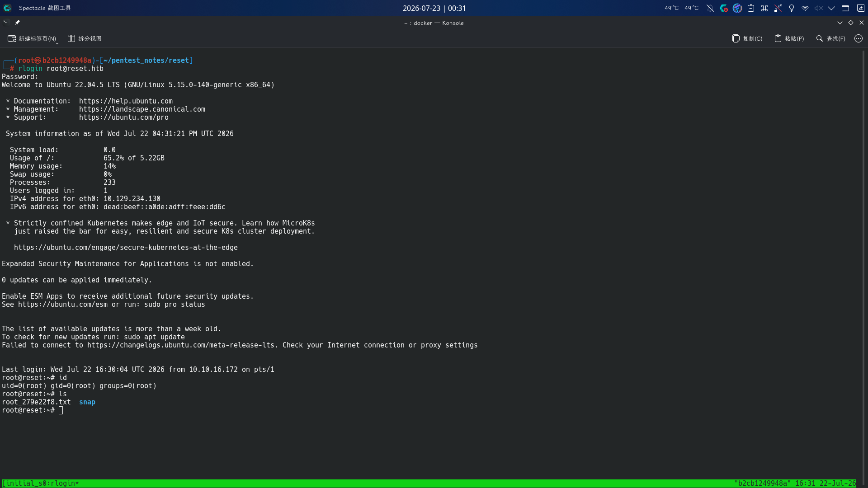Viewport: 868px width, 488px height.
Task: Open a new tab with 新建标签页(N)
Action: tap(32, 39)
